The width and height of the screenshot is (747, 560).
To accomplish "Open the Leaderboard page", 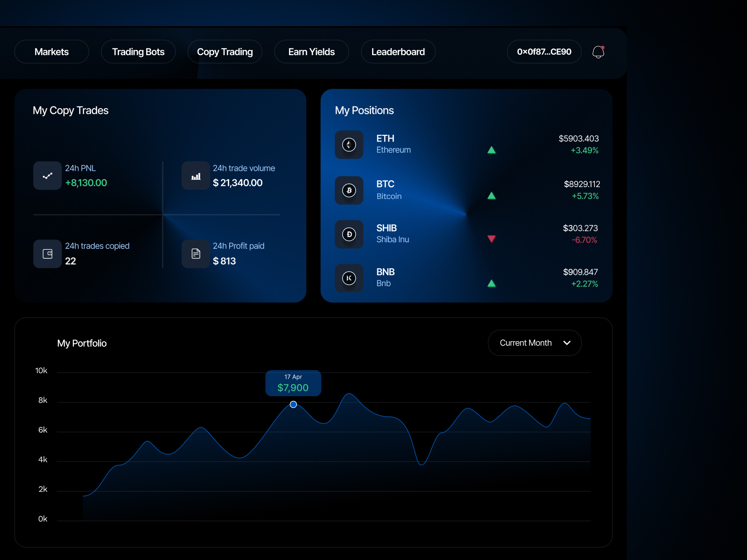I will (x=398, y=52).
